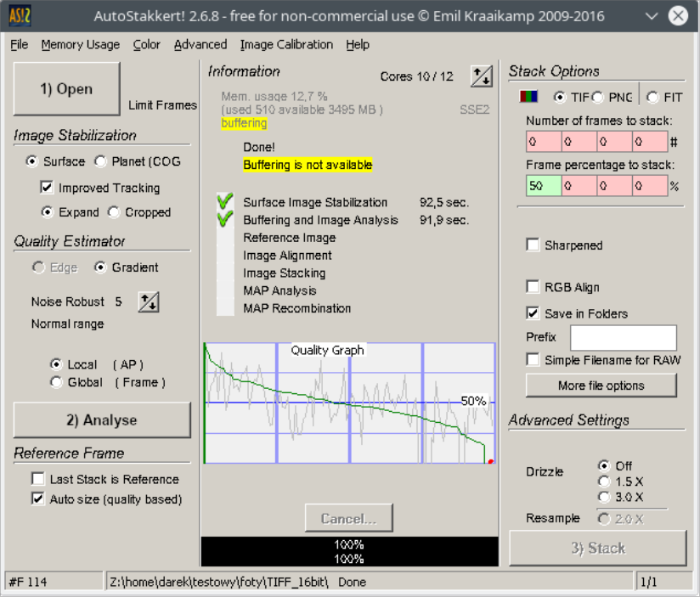The height and width of the screenshot is (597, 700).
Task: Click the AS!2 application logo icon
Action: pos(20,16)
